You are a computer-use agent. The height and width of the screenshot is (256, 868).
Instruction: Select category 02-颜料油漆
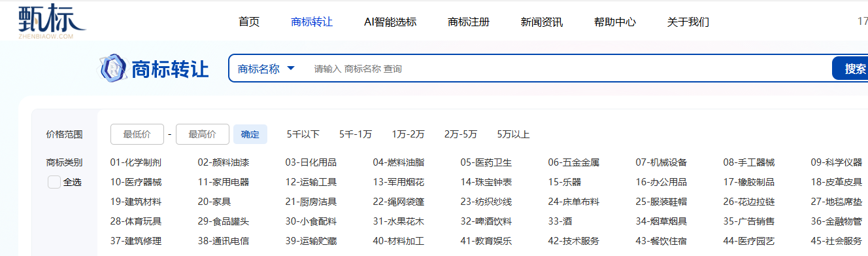224,162
